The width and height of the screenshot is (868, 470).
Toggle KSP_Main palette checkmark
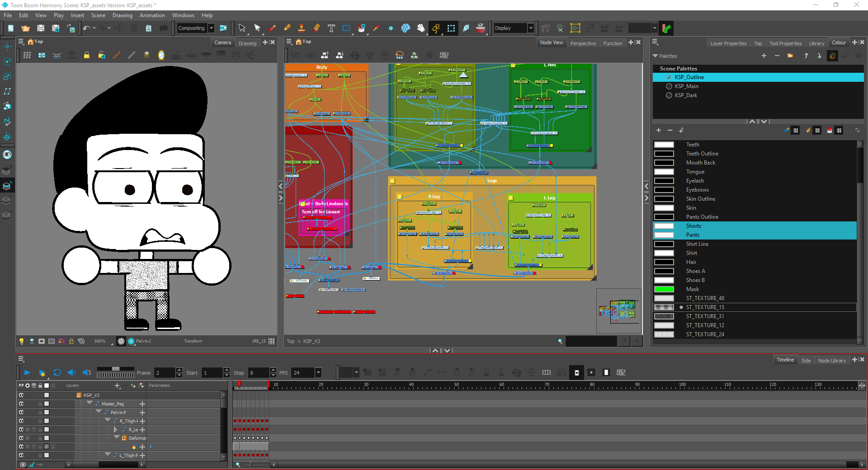point(669,86)
